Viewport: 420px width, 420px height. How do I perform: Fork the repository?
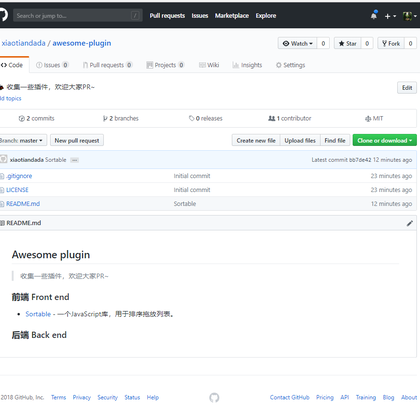coord(391,43)
